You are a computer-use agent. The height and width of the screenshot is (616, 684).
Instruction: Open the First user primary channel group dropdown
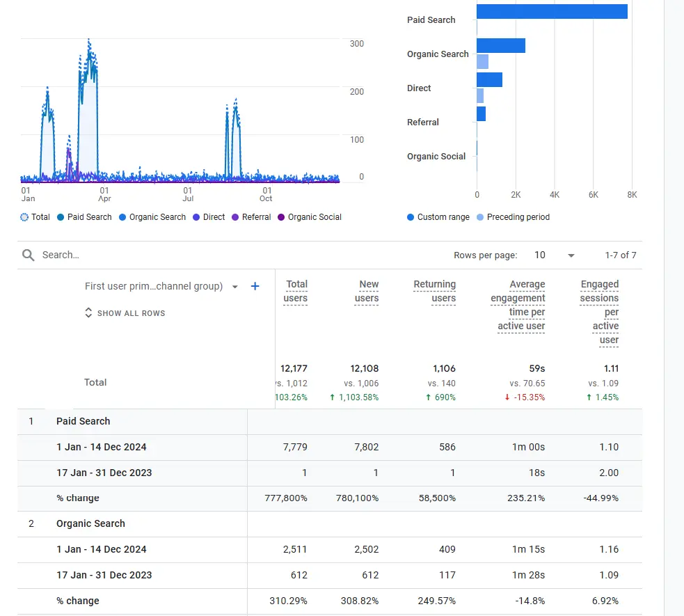click(x=234, y=287)
